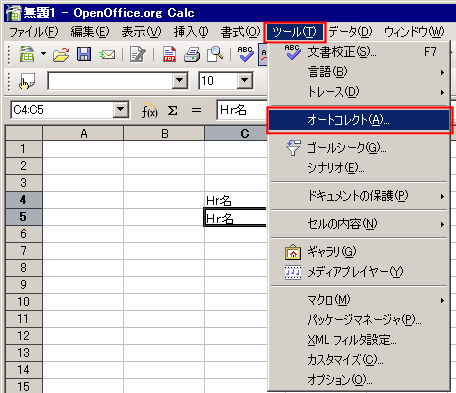Click the Edit file icon
Screen dimensions: 456x393
[x=138, y=54]
